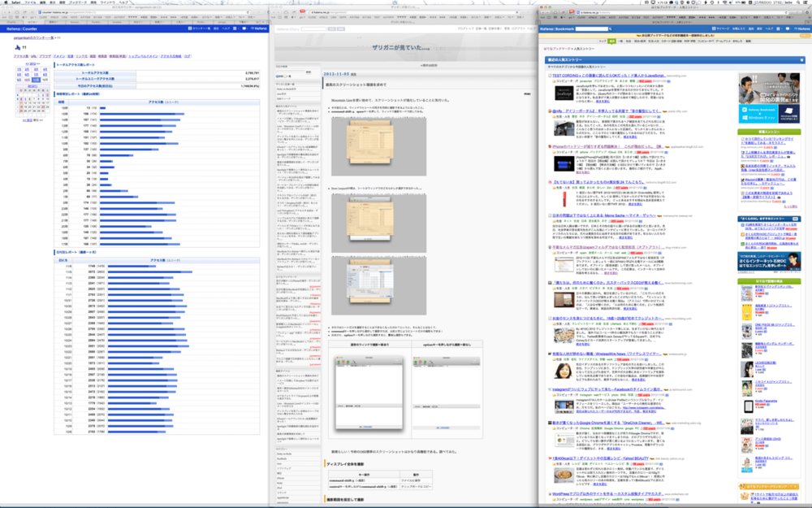Select the second radio button under diary search
This screenshot has width=812, height=508.
point(285,76)
